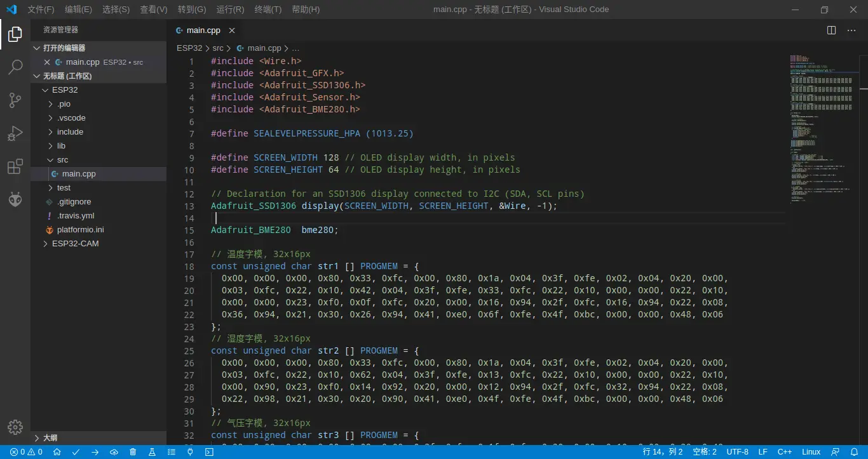868x459 pixels.
Task: Open the Run and Debug view
Action: 15,133
